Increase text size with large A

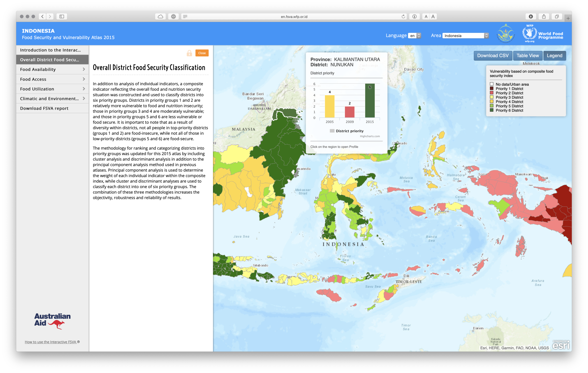433,16
